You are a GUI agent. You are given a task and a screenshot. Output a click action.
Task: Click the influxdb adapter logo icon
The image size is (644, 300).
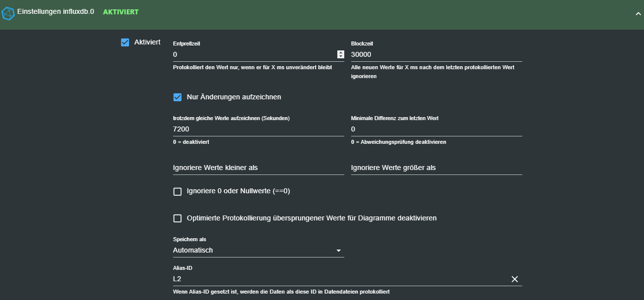8,14
